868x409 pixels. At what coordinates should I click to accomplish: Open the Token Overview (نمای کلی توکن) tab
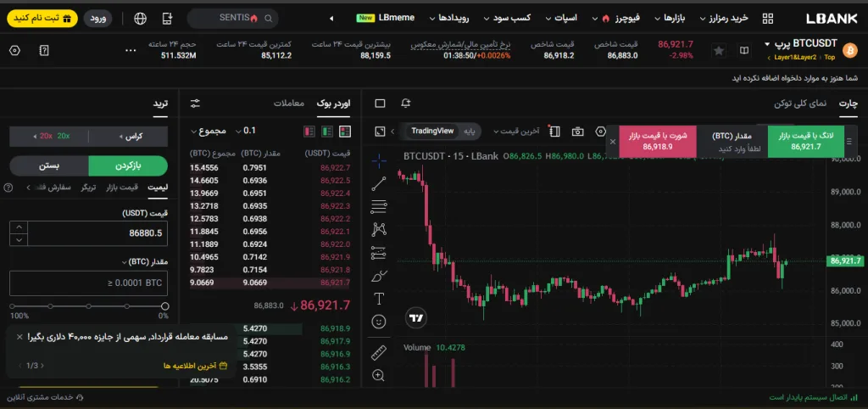(800, 104)
